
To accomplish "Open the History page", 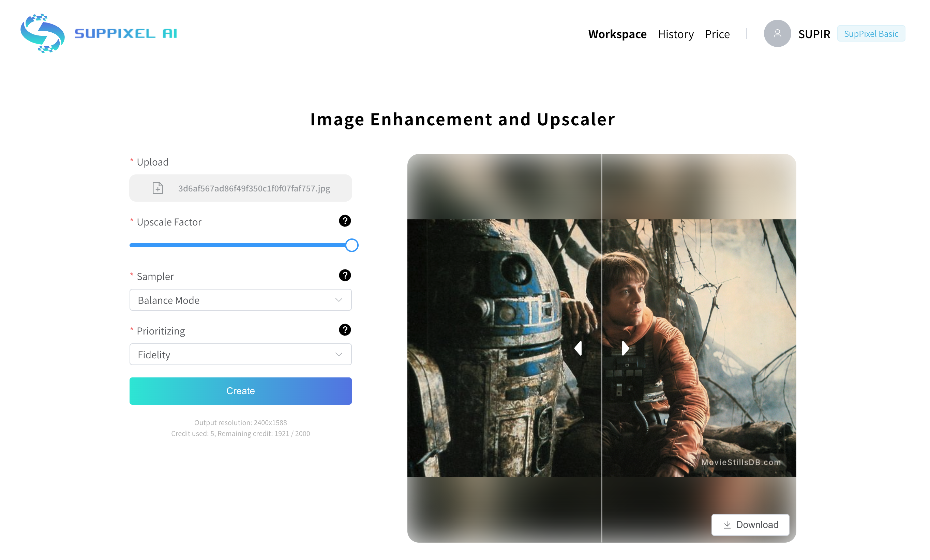I will [x=676, y=34].
